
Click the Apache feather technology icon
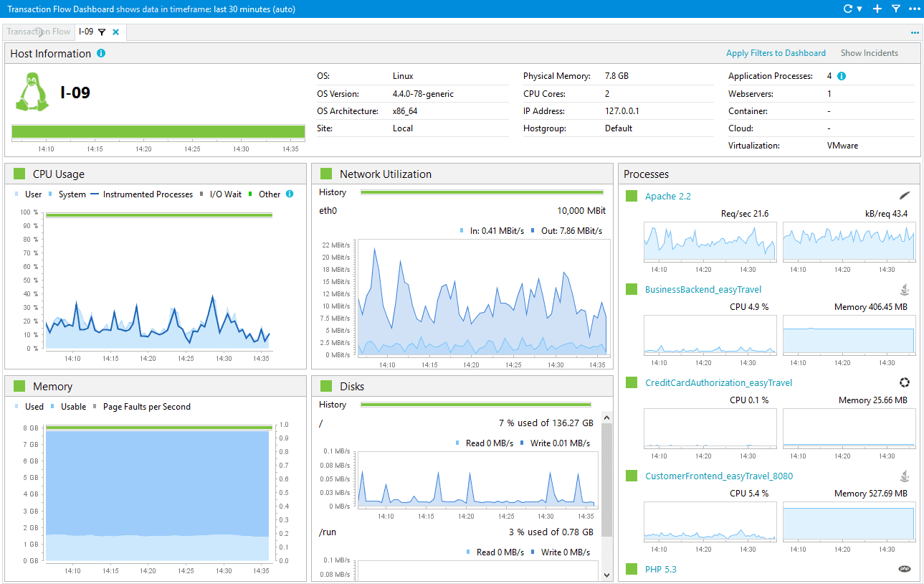click(905, 195)
